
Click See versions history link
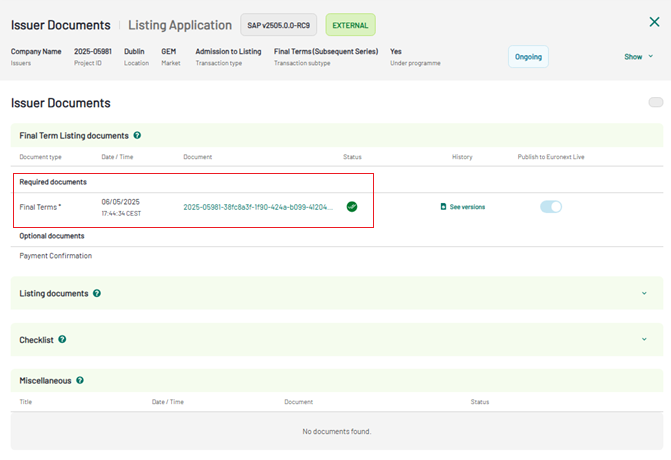pyautogui.click(x=467, y=207)
